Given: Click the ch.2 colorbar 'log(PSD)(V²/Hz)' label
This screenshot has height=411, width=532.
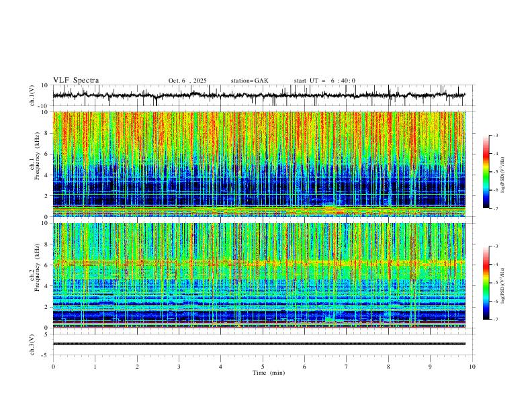Looking at the screenshot, I should click(502, 286).
